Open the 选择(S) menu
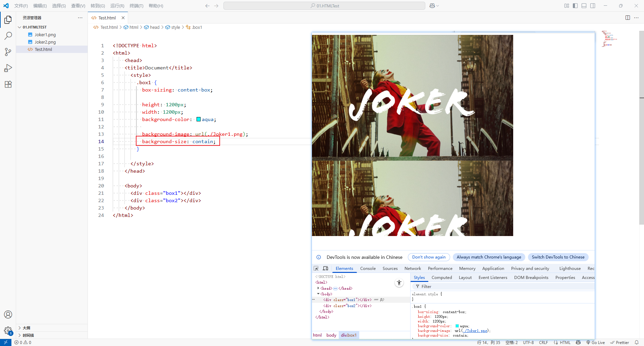The height and width of the screenshot is (346, 644). (59, 6)
